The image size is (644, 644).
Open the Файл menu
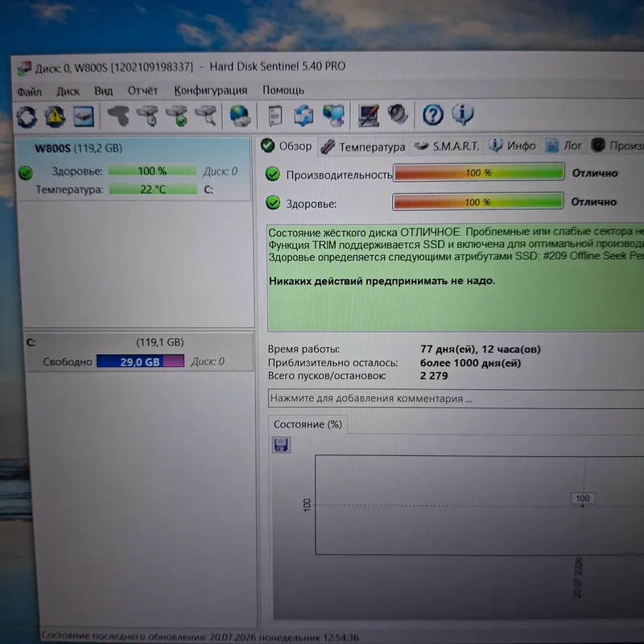click(29, 92)
